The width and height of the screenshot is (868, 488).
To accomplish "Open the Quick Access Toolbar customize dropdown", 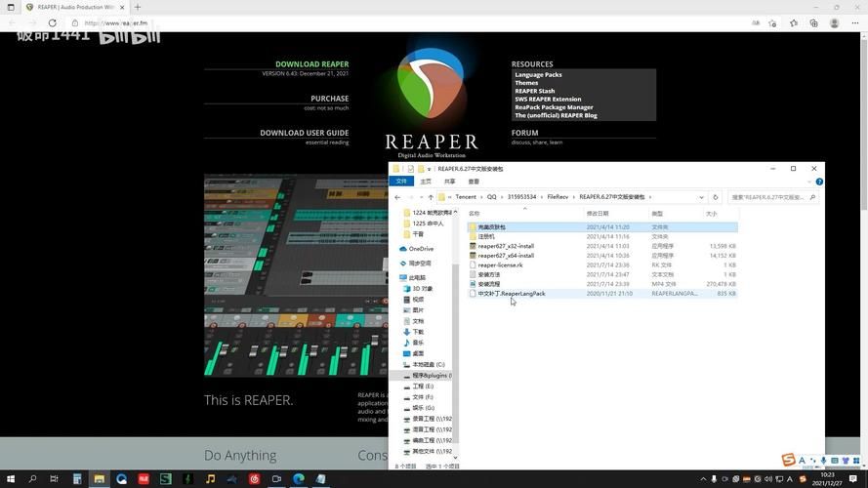I will (430, 169).
